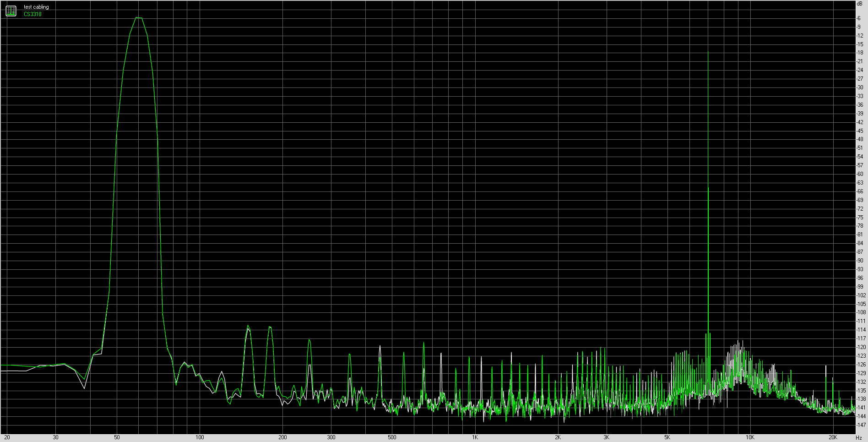Click the "100" frequency axis label
868x442 pixels.
[200, 437]
